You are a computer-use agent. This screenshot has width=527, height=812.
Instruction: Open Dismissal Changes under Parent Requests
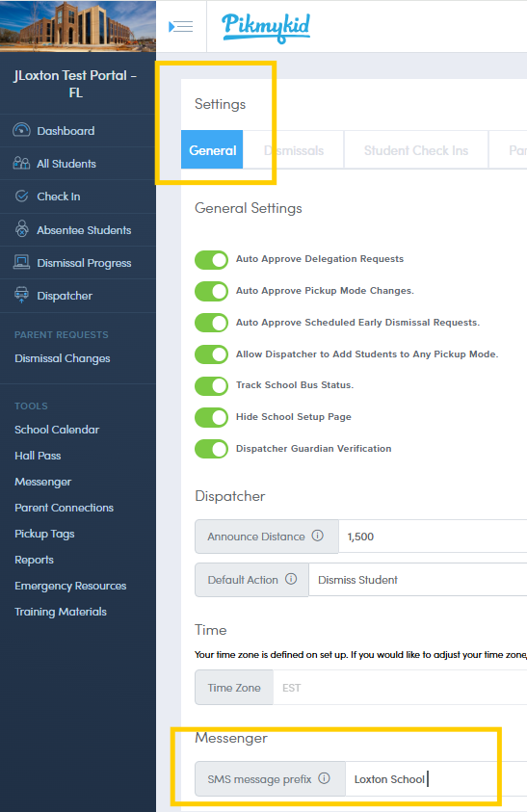pyautogui.click(x=63, y=358)
